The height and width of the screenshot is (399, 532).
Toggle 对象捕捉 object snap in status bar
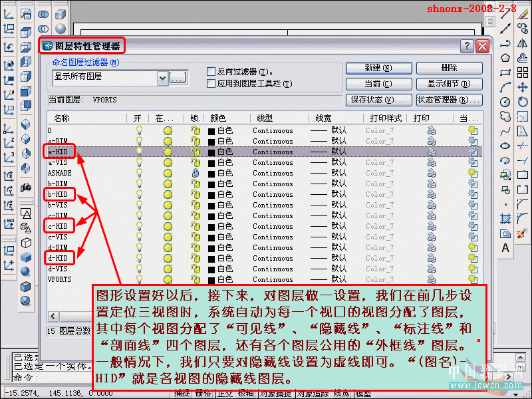click(275, 394)
